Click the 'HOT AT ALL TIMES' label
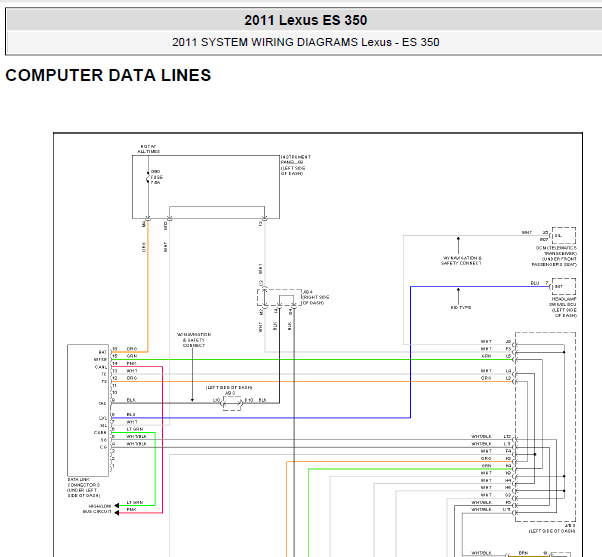Viewport: 602px width, 557px height. tap(149, 149)
